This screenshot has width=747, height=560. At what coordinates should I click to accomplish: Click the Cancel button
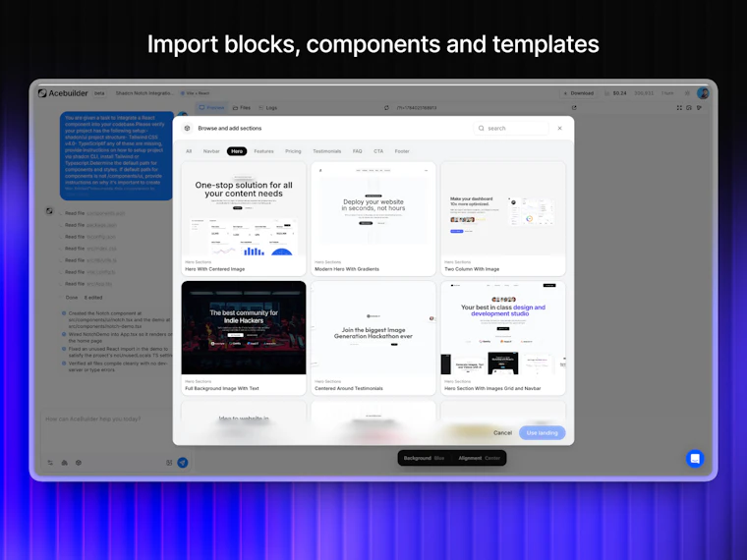(x=502, y=433)
